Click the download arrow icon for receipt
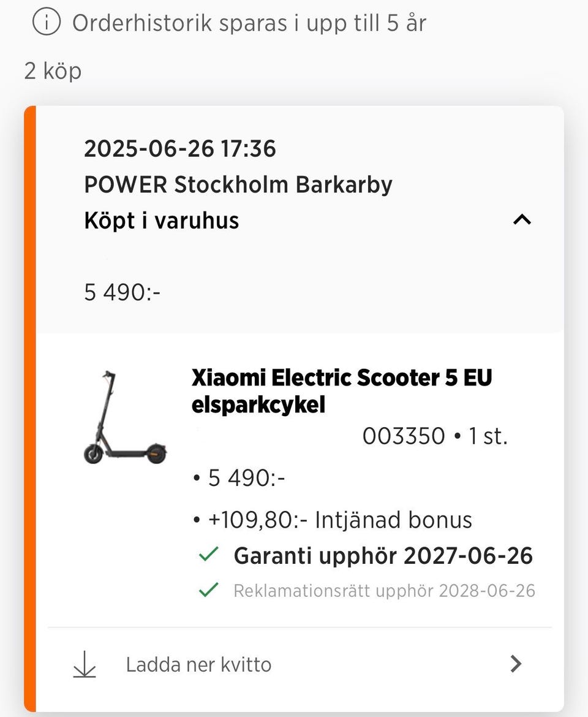The image size is (588, 717). [85, 664]
